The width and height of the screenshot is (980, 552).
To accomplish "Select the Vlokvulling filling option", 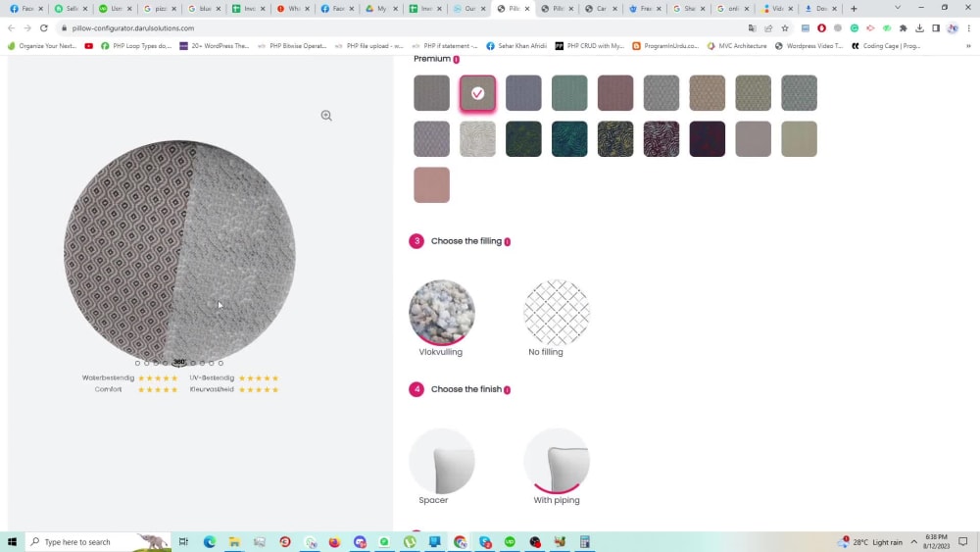I will [x=442, y=312].
